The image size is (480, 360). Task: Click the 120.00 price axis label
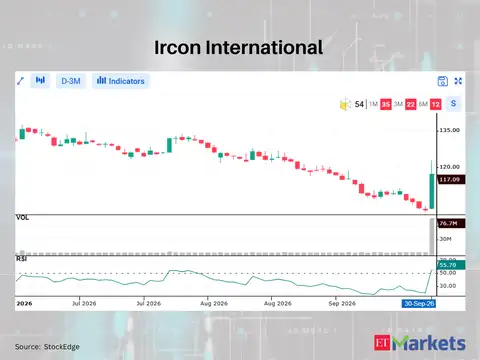tap(449, 167)
